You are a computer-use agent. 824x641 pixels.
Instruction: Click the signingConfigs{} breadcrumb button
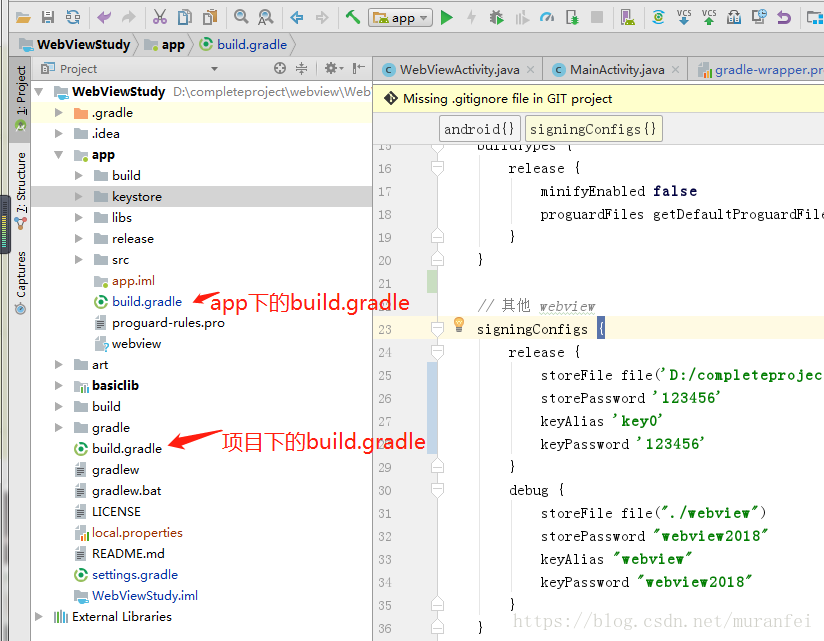click(x=593, y=129)
